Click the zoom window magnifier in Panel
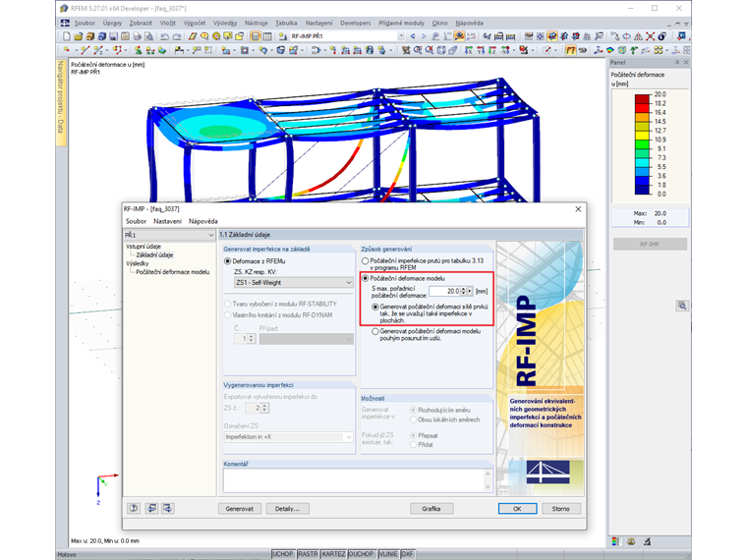Image resolution: width=747 pixels, height=560 pixels. pyautogui.click(x=682, y=306)
